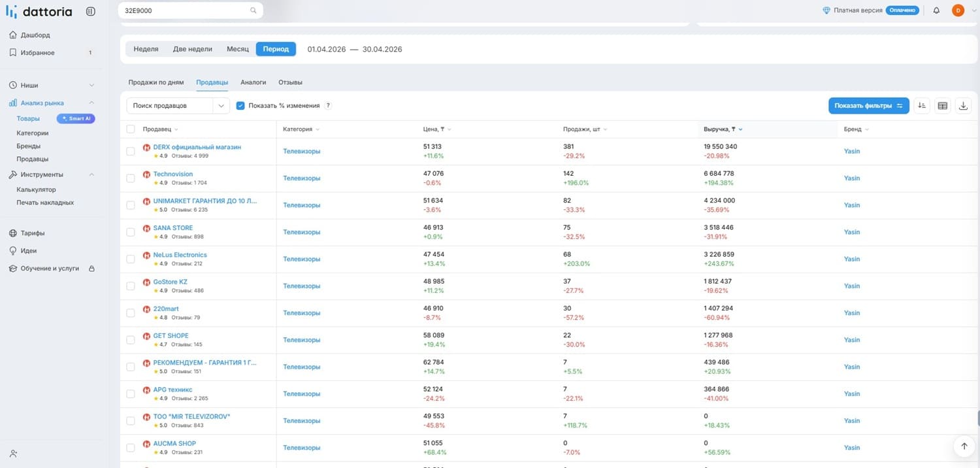Tick the SANA STORE row checkbox
The width and height of the screenshot is (980, 468).
pos(131,232)
